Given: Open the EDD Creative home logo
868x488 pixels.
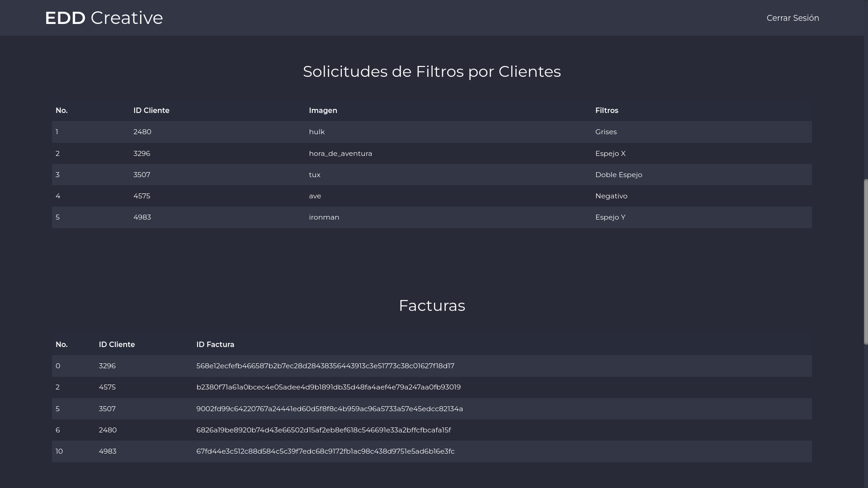Looking at the screenshot, I should [x=104, y=18].
